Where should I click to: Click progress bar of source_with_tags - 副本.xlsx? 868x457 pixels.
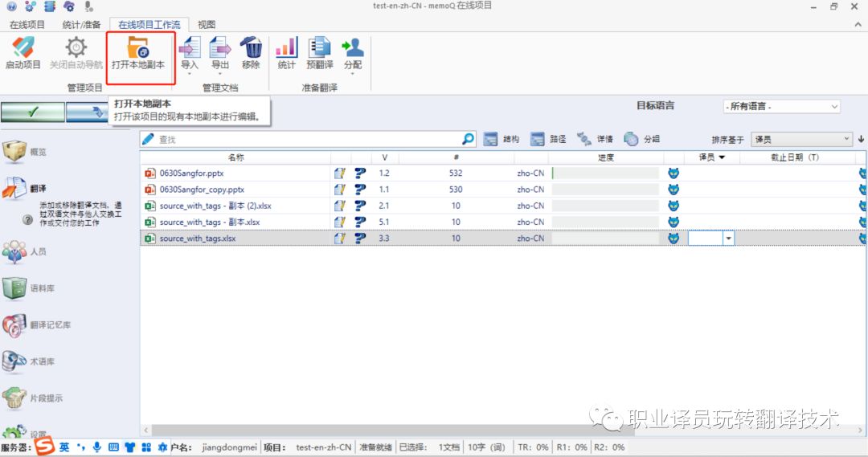(x=606, y=222)
